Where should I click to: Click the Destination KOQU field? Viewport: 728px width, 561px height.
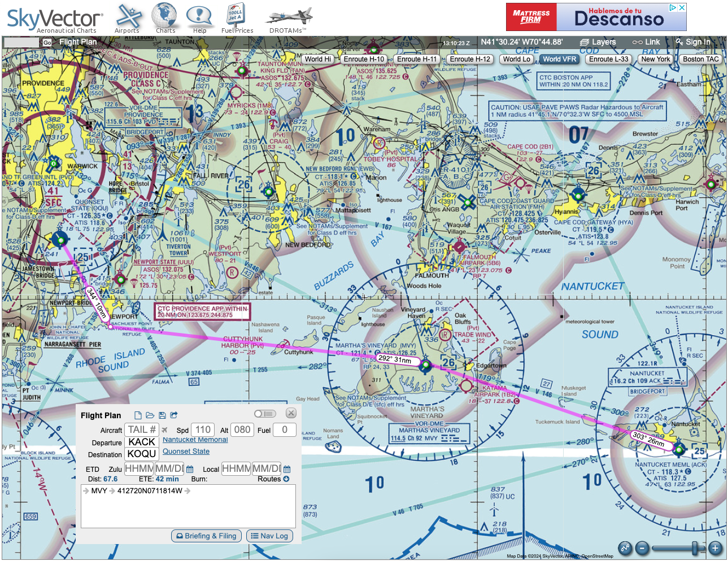click(142, 454)
